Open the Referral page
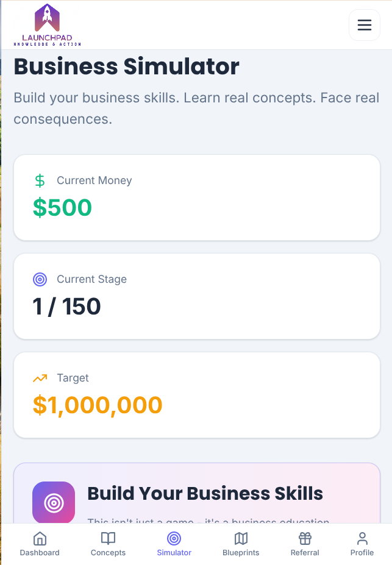The width and height of the screenshot is (392, 565). pyautogui.click(x=305, y=544)
